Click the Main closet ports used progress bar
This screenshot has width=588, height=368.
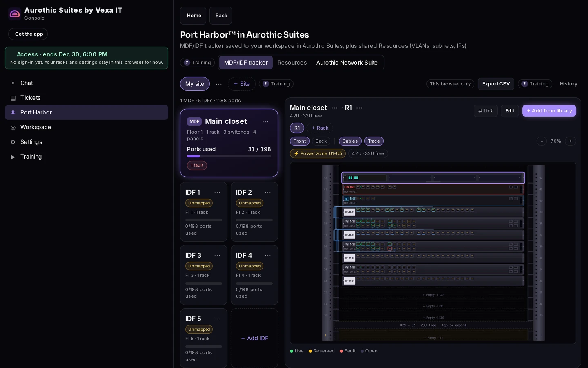click(229, 156)
